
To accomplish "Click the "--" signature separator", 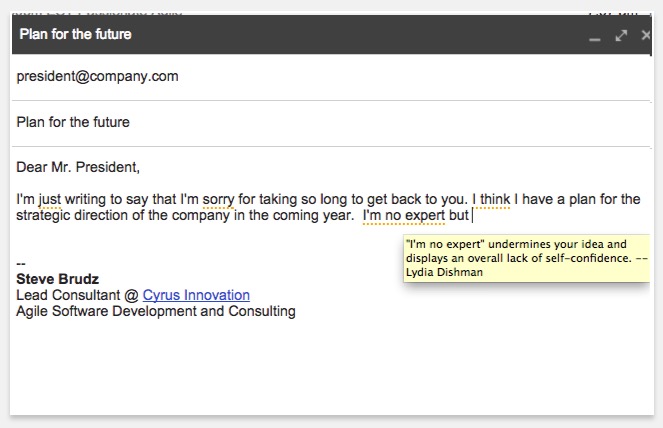I will coord(21,263).
